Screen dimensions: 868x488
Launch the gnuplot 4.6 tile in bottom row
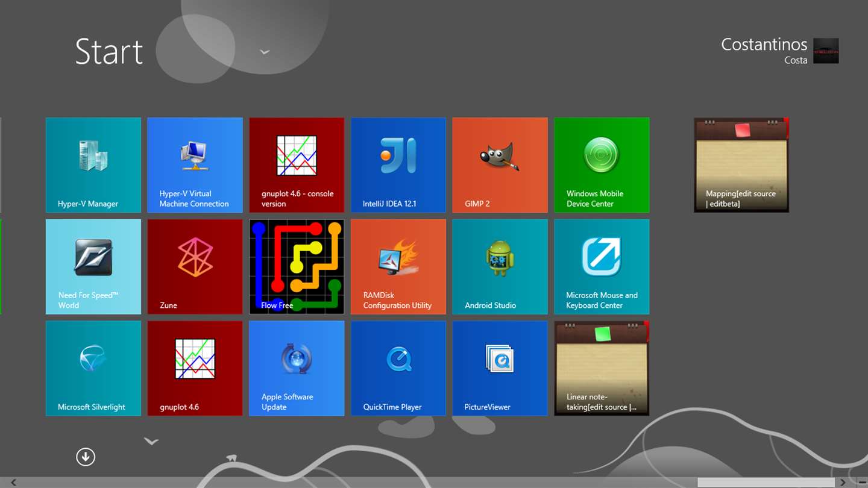195,368
